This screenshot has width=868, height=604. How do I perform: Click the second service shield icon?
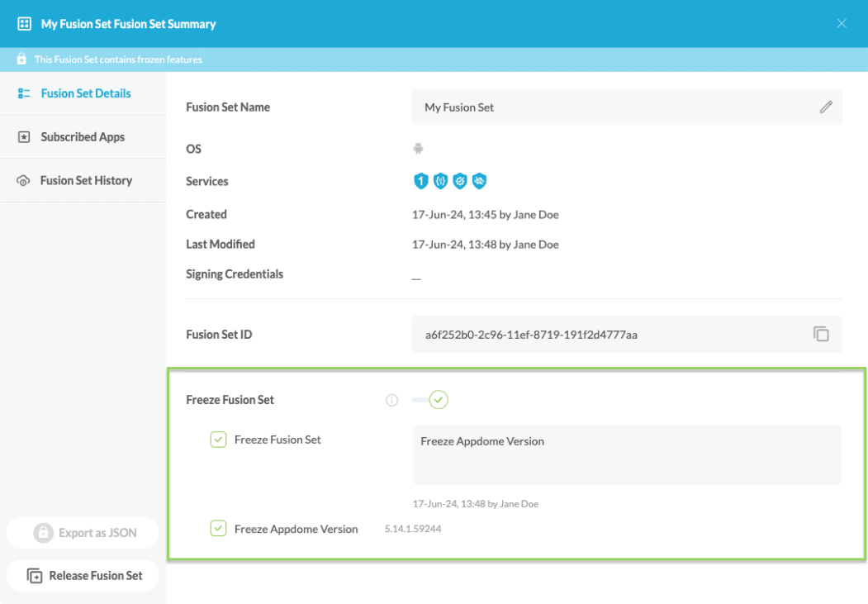(440, 181)
